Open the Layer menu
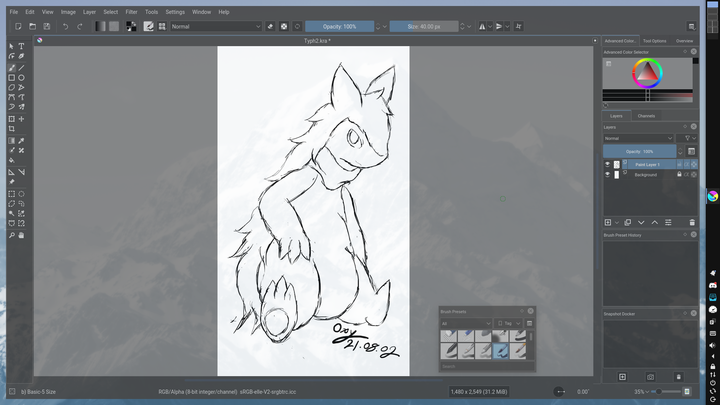The height and width of the screenshot is (405, 720). tap(89, 12)
